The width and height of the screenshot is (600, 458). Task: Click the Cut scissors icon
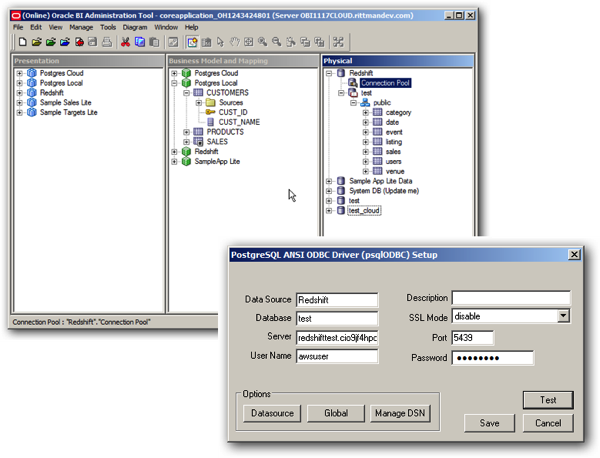125,42
